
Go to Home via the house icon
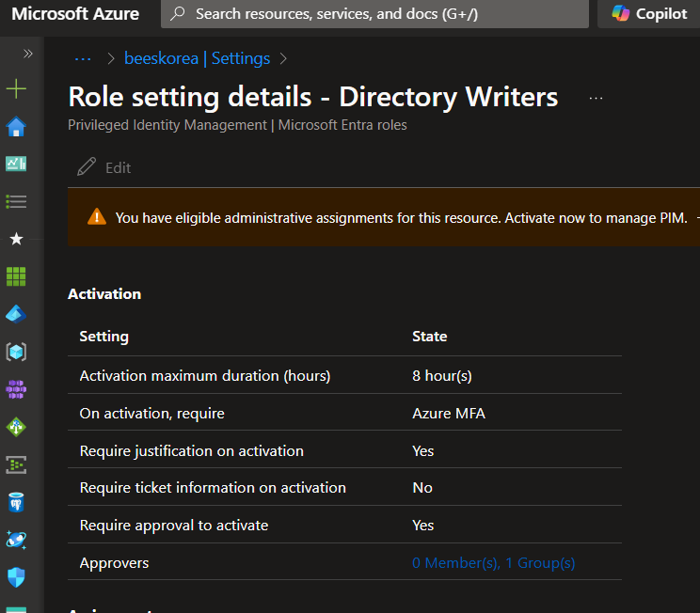pyautogui.click(x=16, y=127)
